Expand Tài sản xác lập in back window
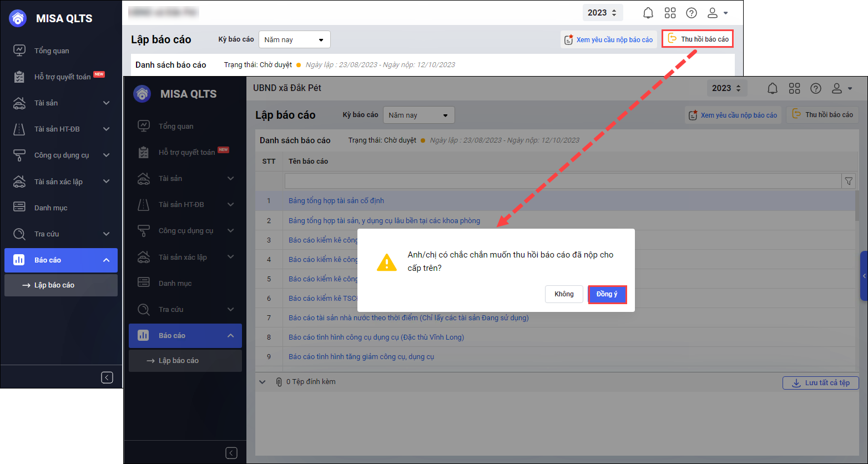Viewport: 868px width, 464px height. tap(61, 181)
